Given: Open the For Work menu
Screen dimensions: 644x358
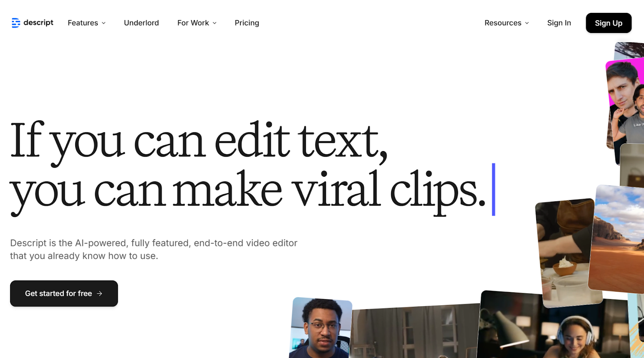Looking at the screenshot, I should 193,23.
